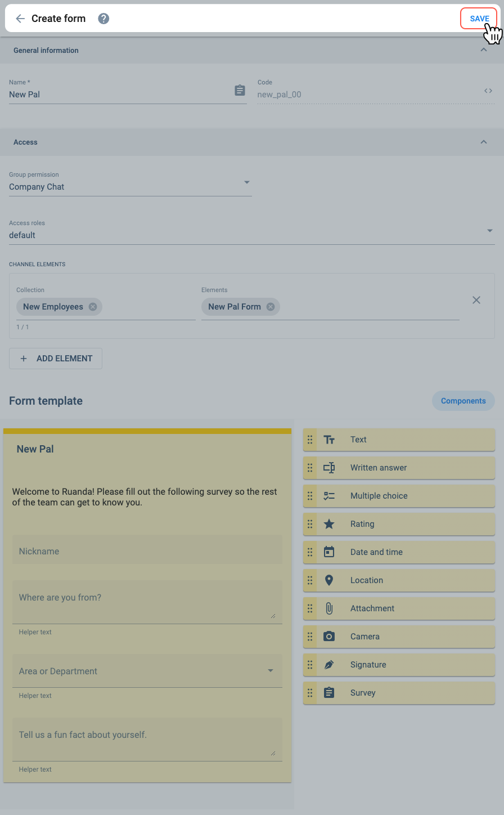Click the back arrow next to Create form
Viewport: 504px width, 815px height.
point(20,19)
